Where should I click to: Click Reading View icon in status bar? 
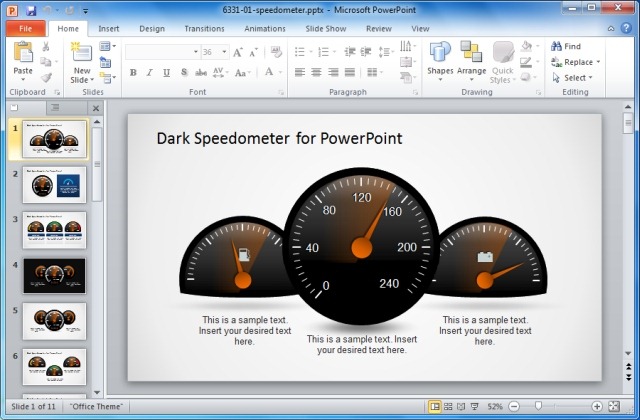(461, 406)
